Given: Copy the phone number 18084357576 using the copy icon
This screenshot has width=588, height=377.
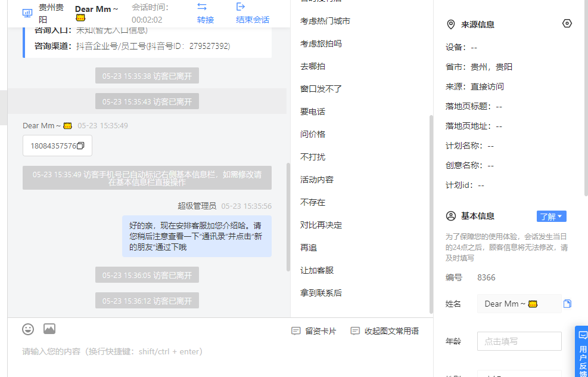Looking at the screenshot, I should [x=80, y=146].
